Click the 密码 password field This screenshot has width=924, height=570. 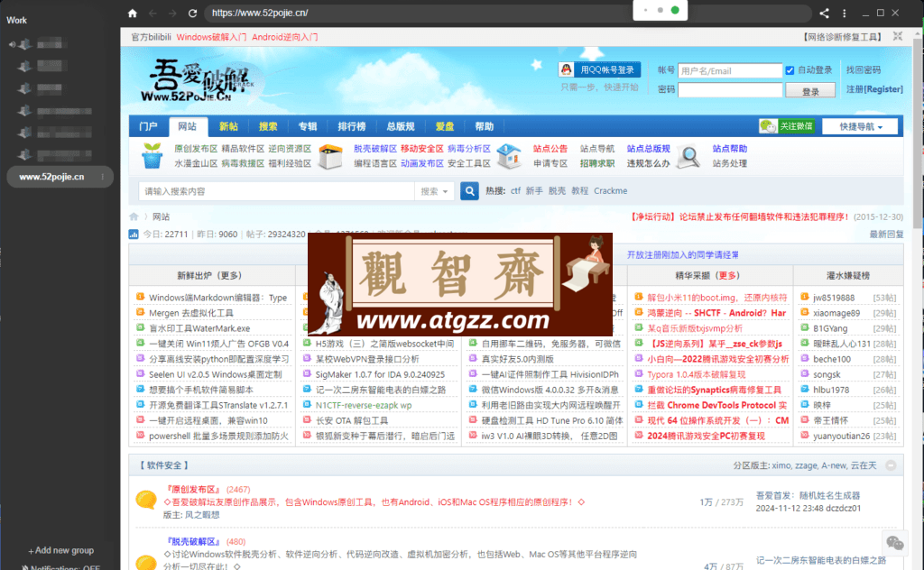729,89
